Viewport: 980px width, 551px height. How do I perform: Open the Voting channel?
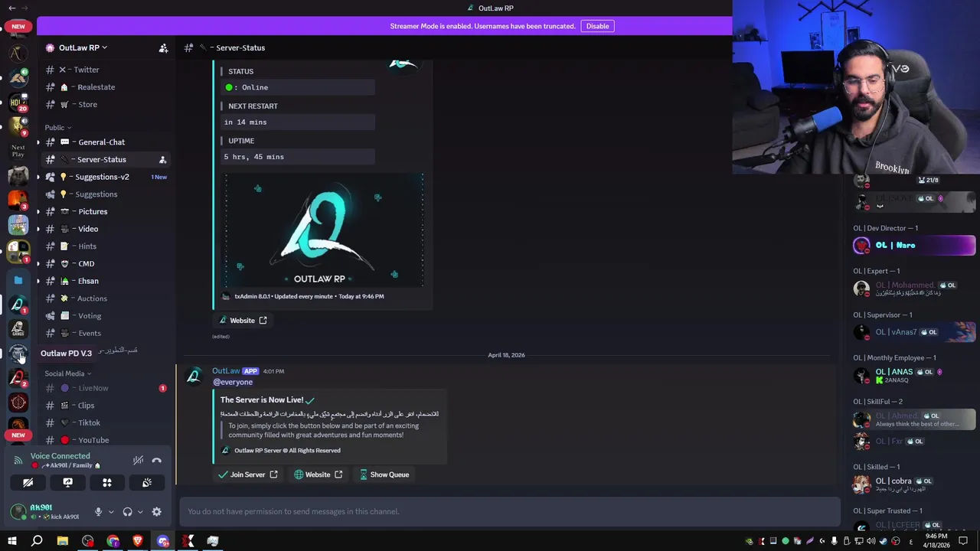click(x=106, y=316)
